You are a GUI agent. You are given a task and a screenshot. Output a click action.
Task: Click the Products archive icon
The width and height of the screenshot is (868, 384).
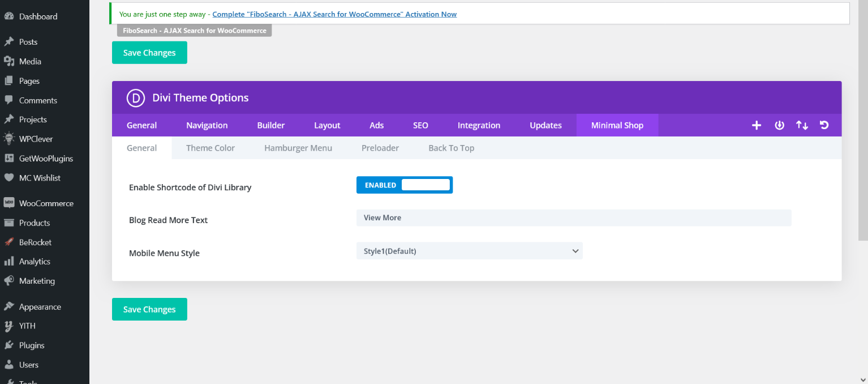coord(8,223)
